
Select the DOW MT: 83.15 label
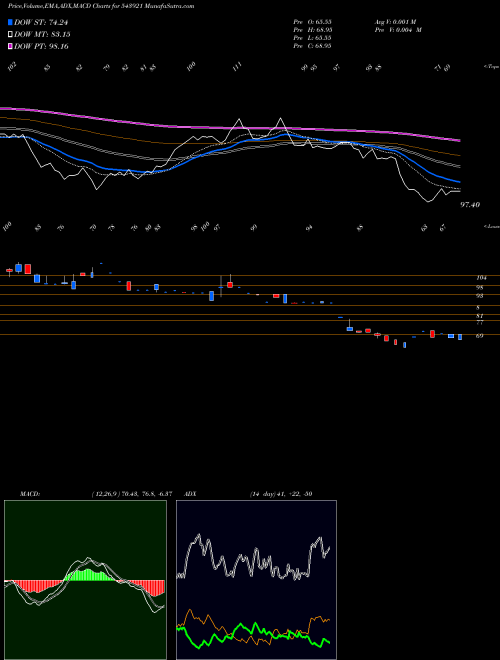coord(42,35)
